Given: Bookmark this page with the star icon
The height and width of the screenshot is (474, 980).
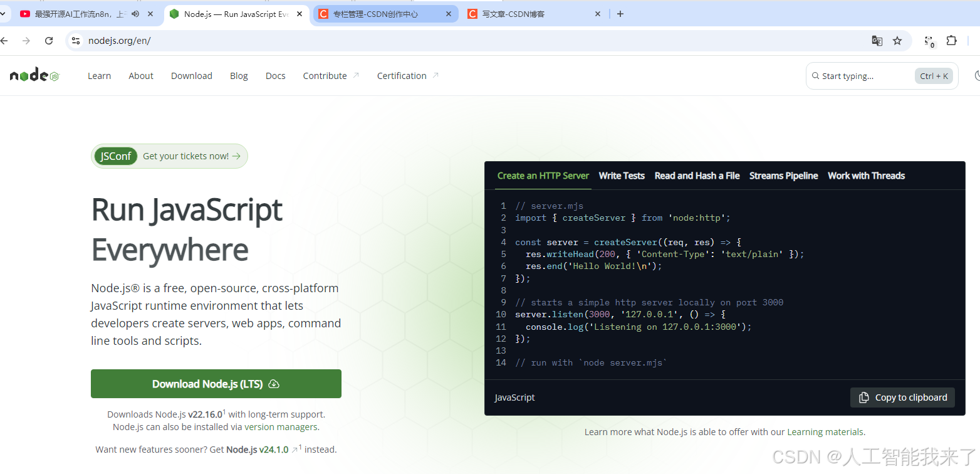Looking at the screenshot, I should pos(897,41).
